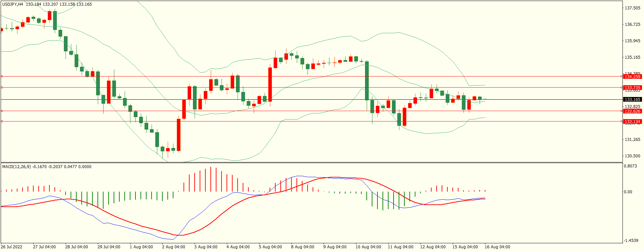The width and height of the screenshot is (644, 251).
Task: Click the current price label 133.165
Action: (632, 100)
